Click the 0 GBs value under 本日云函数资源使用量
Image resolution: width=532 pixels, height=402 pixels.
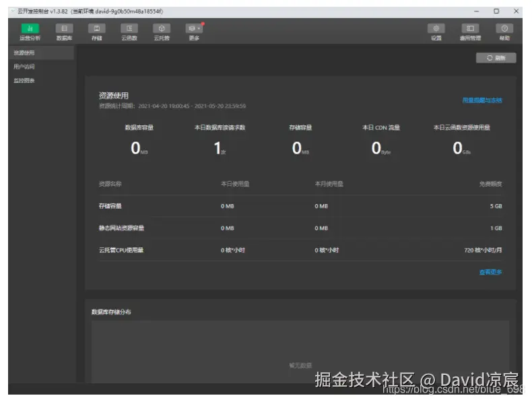coord(461,148)
